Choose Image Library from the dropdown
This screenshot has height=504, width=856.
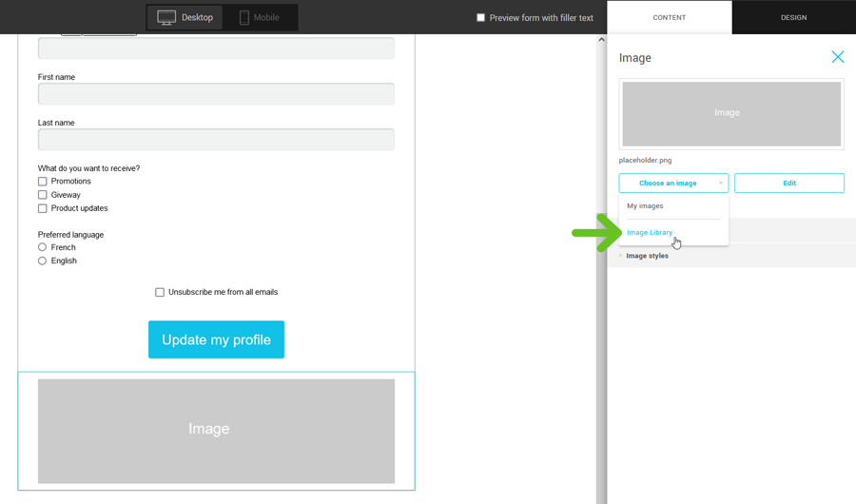[x=650, y=233]
